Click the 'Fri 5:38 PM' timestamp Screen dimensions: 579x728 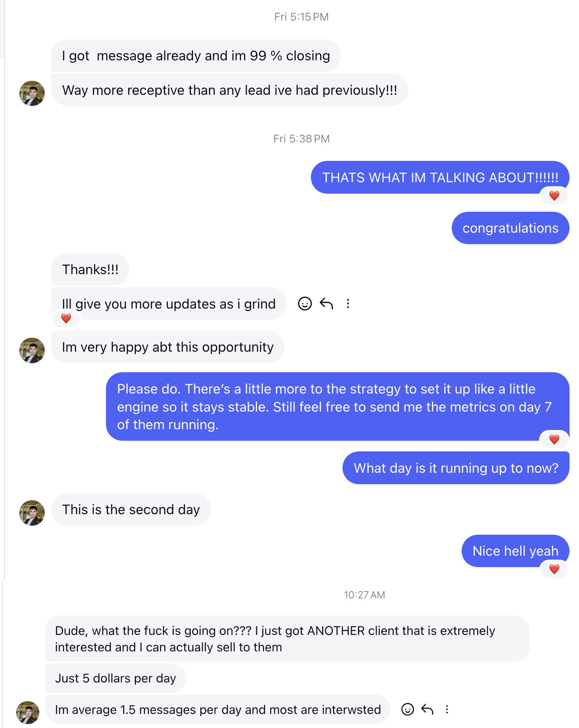tap(301, 139)
